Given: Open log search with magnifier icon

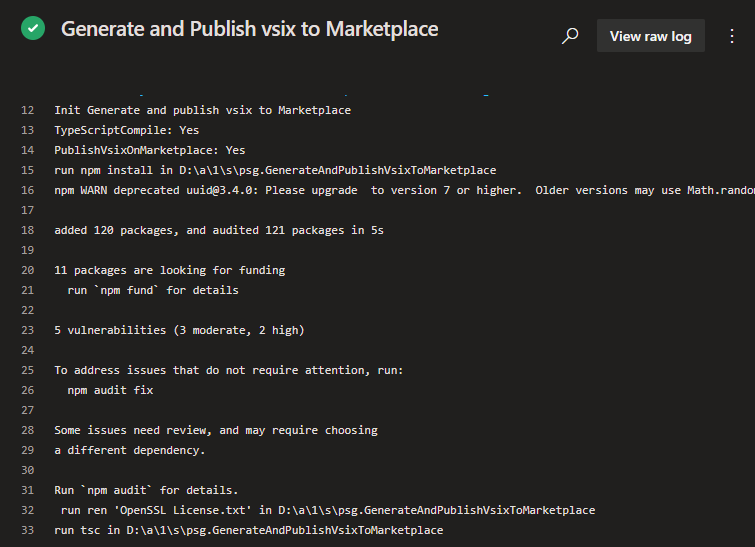Looking at the screenshot, I should [570, 36].
